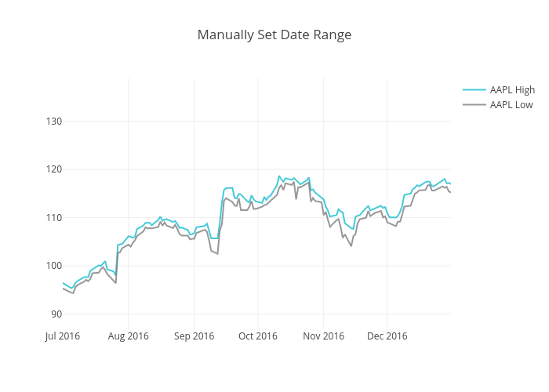Click the 90 y-axis tick label

(x=55, y=314)
